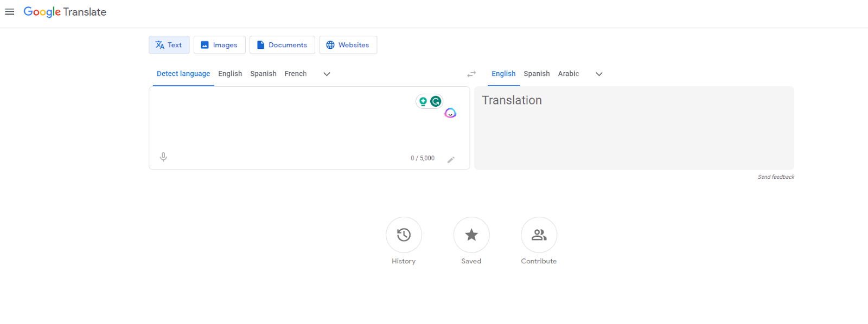Choose Arabic as target language
This screenshot has width=868, height=324.
click(569, 74)
